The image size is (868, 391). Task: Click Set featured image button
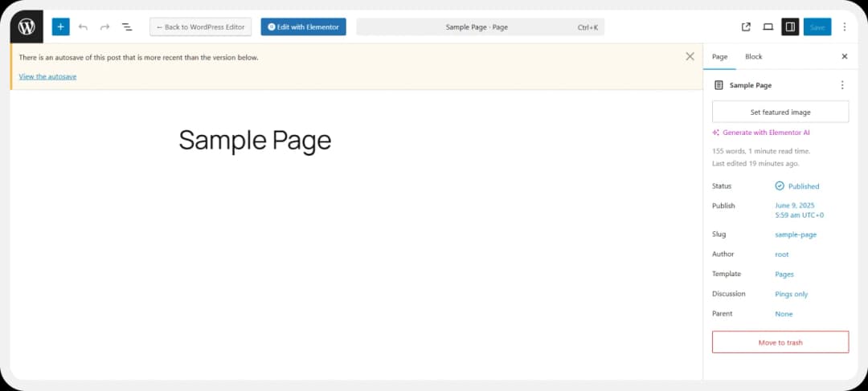780,112
